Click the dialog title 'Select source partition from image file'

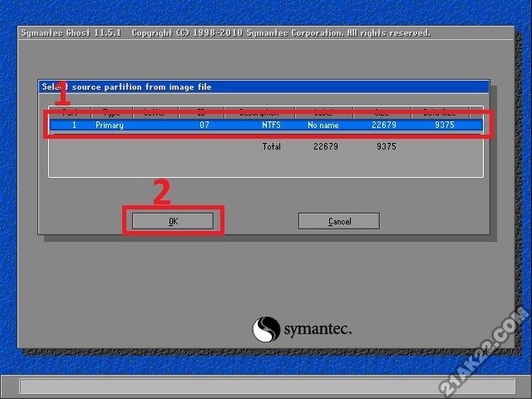coord(126,86)
